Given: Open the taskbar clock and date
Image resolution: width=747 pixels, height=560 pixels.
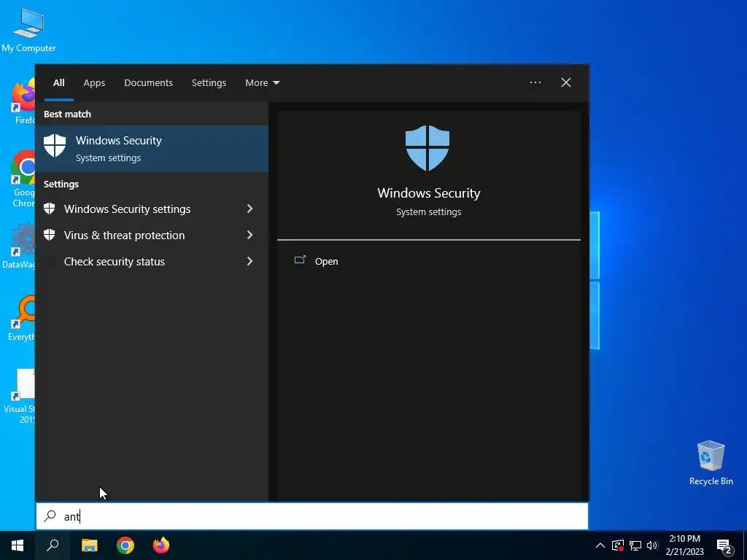Looking at the screenshot, I should [684, 545].
